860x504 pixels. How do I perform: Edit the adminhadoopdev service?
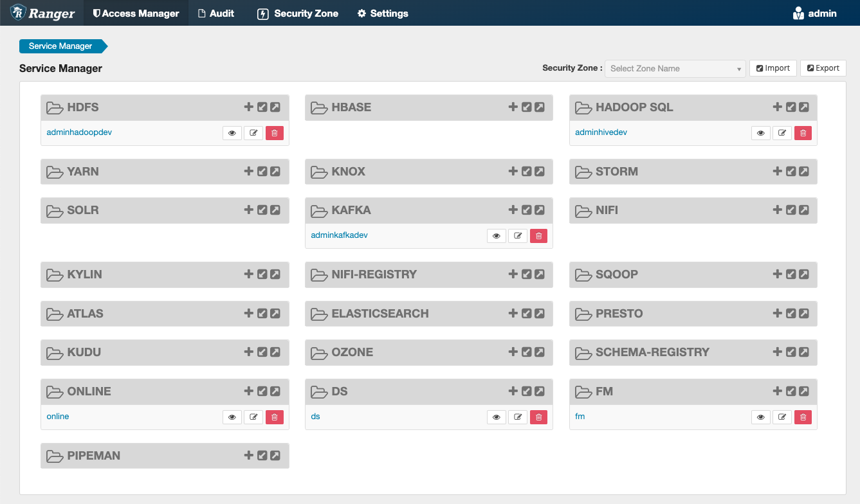click(x=253, y=133)
